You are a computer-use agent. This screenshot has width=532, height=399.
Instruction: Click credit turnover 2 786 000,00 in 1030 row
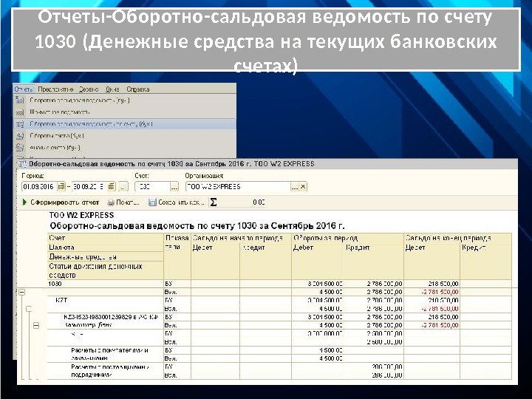pos(384,284)
